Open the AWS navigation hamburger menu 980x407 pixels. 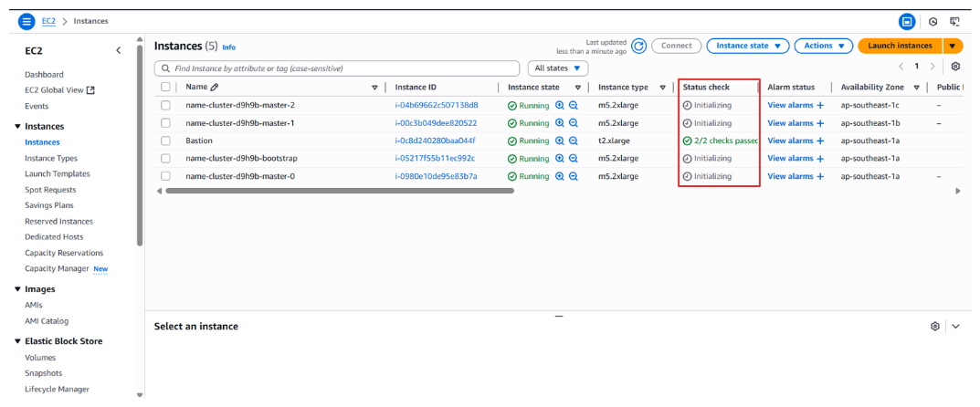coord(26,21)
